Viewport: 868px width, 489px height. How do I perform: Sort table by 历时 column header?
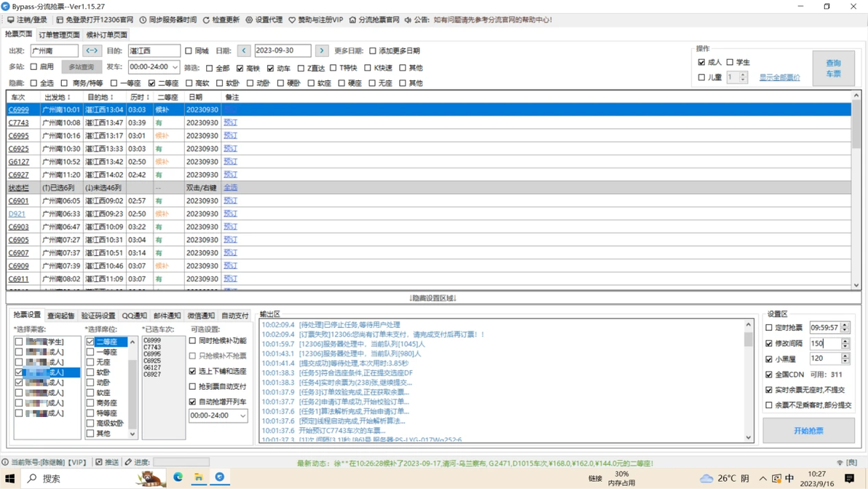[x=140, y=97]
